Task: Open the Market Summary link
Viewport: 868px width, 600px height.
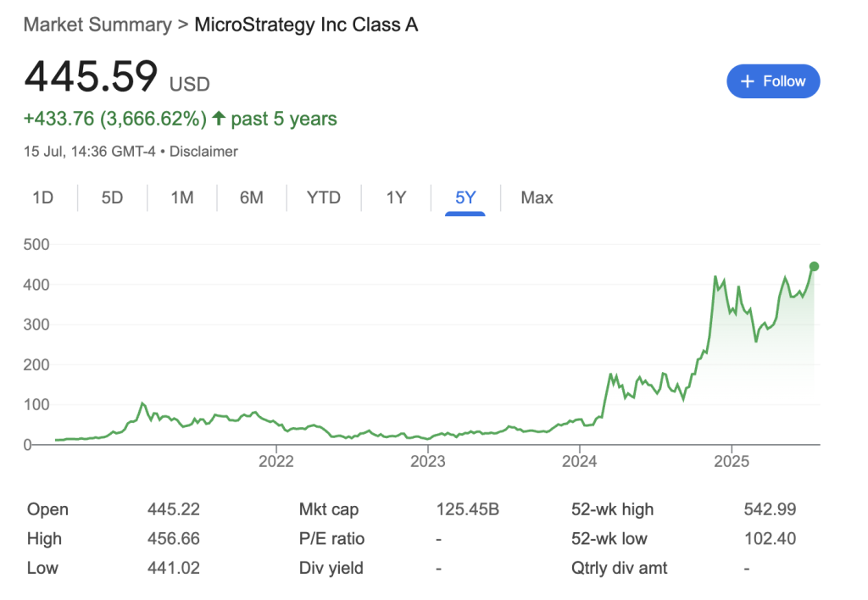Action: coord(97,25)
